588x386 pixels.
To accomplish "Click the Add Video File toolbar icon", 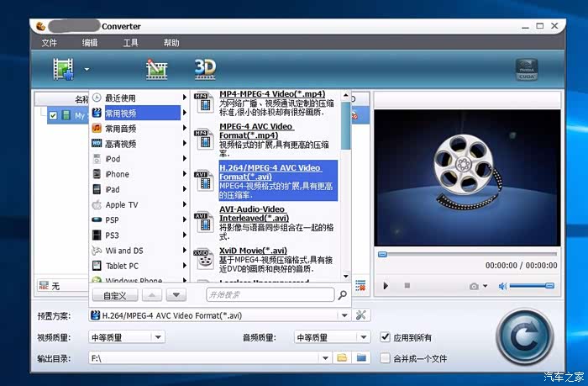I will pyautogui.click(x=64, y=69).
